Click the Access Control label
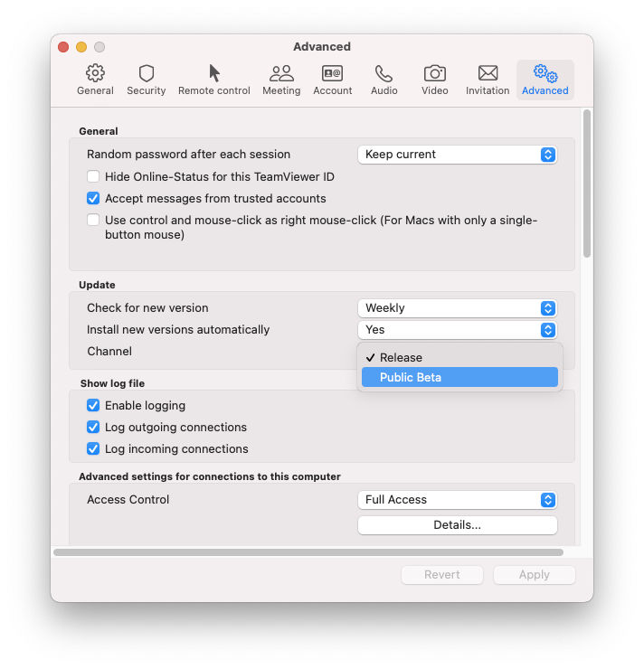This screenshot has width=644, height=669. tap(128, 500)
